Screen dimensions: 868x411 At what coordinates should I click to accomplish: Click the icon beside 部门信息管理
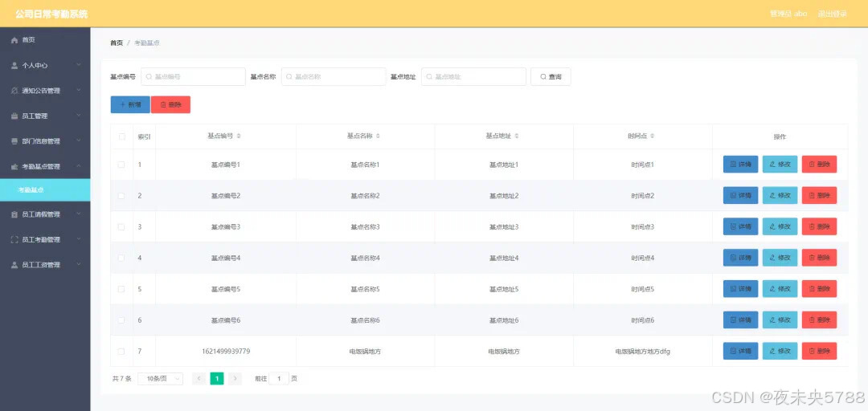coord(14,141)
